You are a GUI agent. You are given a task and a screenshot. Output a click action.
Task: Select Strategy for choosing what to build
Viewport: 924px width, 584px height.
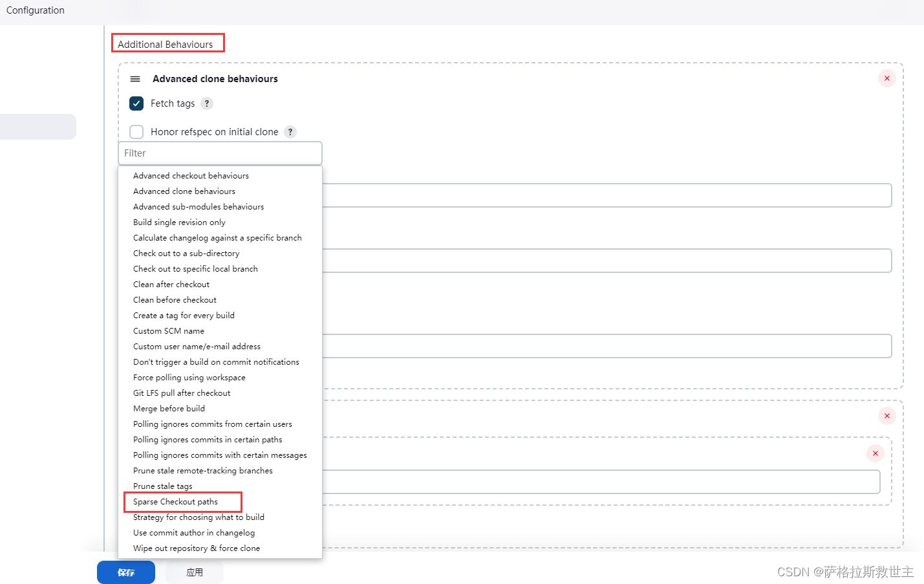click(199, 517)
